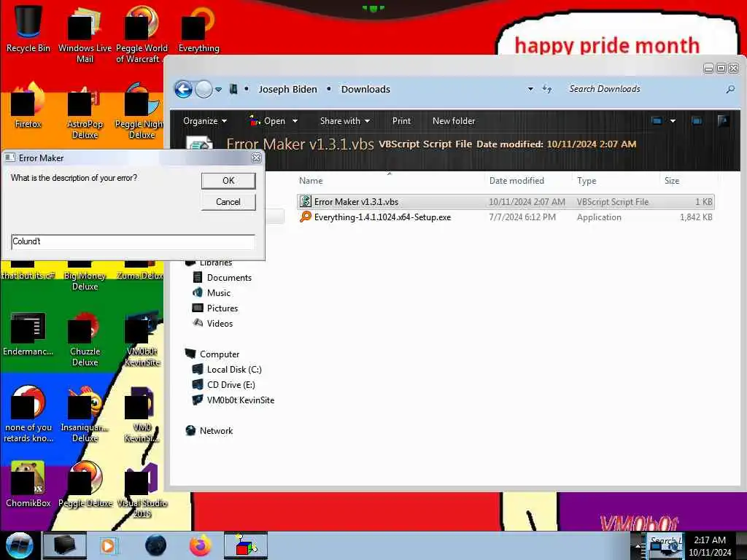Open Windows Live Mail desktop shortcut
Viewport: 747px width, 560px height.
pyautogui.click(x=85, y=34)
